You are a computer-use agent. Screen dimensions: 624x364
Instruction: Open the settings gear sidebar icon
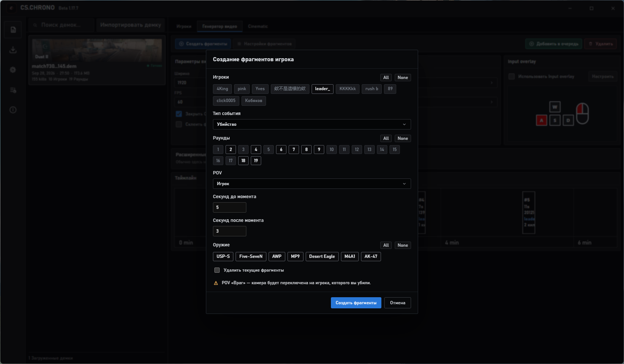click(x=13, y=70)
